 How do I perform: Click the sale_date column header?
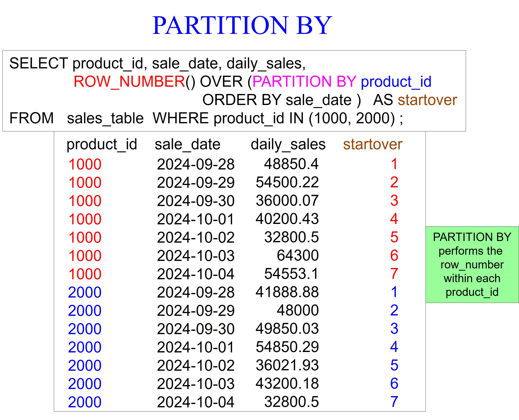click(187, 145)
